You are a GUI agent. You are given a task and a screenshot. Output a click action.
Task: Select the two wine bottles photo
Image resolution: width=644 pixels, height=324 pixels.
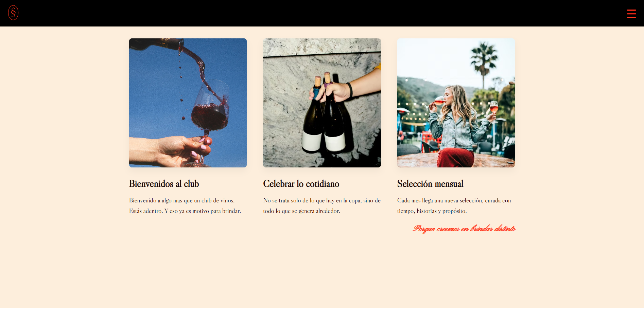(322, 103)
